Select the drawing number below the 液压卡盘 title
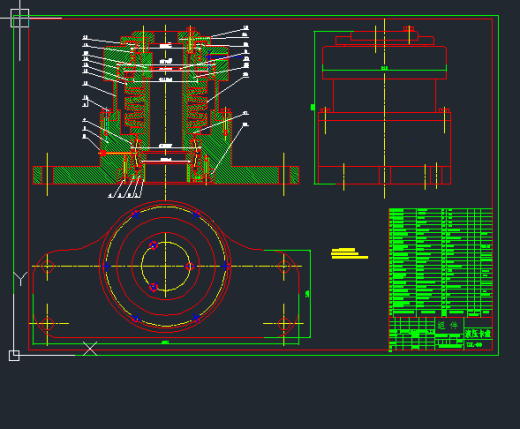The image size is (520, 429). [x=474, y=345]
